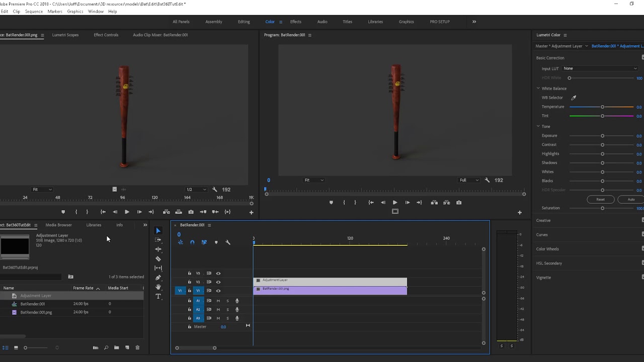The image size is (644, 362).
Task: Toggle insert sequences as nests button
Action: coord(181,242)
